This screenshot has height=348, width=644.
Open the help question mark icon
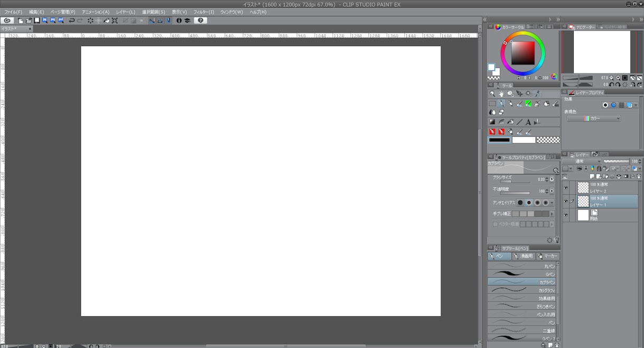201,21
